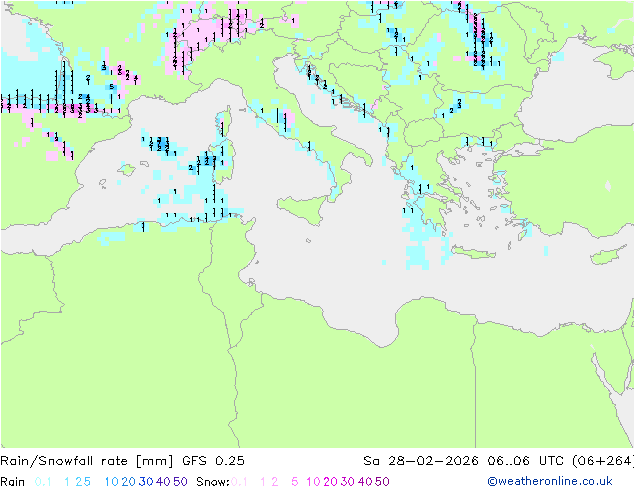
Task: Click the 'Rain' legend label
Action: pos(13,482)
